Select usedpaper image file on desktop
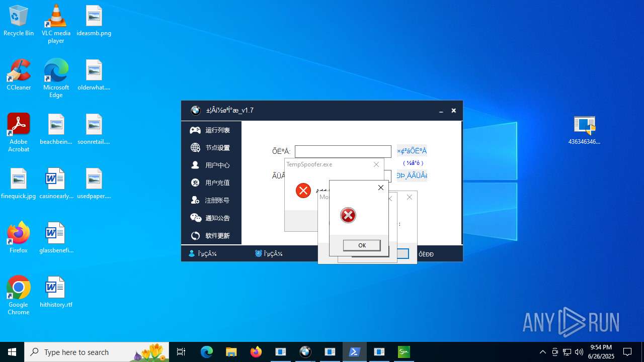The image size is (644, 362). tap(94, 184)
